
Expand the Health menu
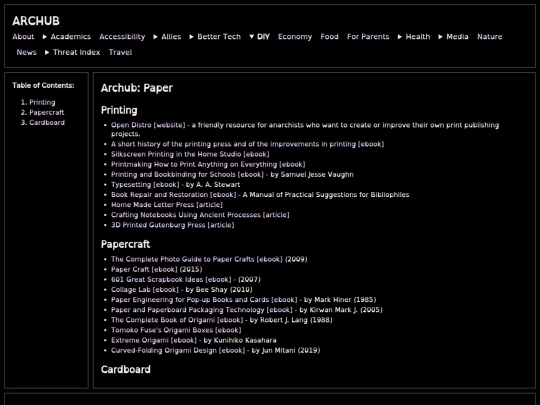414,37
